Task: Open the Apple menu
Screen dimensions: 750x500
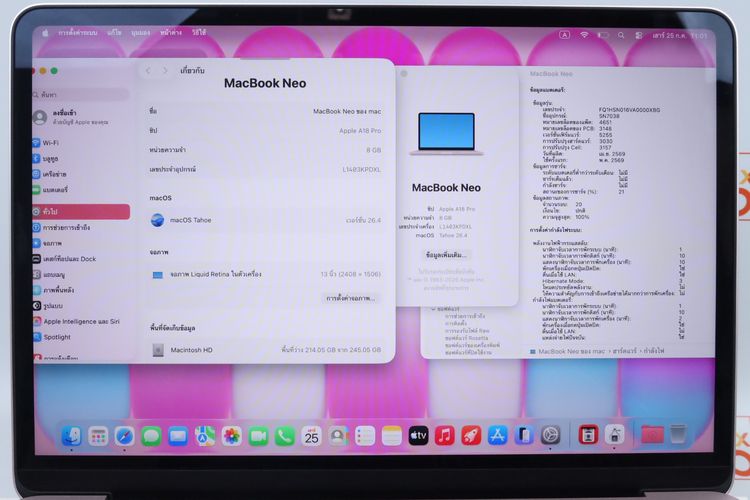Action: point(45,33)
